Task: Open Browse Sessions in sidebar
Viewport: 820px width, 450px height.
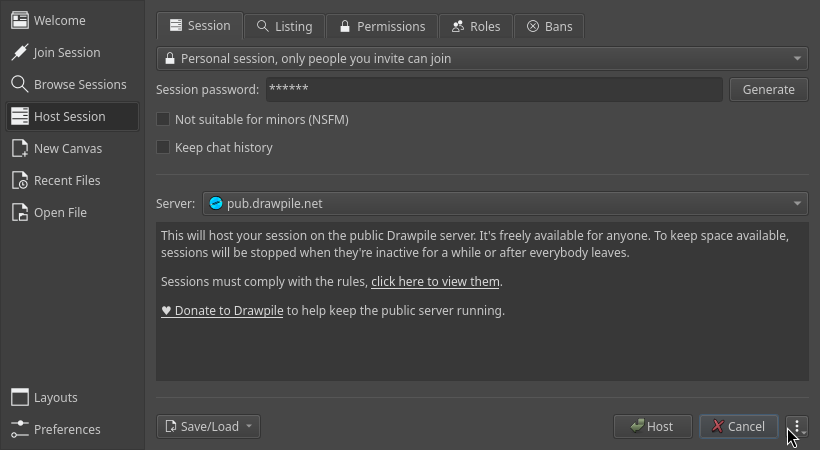Action: 79,84
